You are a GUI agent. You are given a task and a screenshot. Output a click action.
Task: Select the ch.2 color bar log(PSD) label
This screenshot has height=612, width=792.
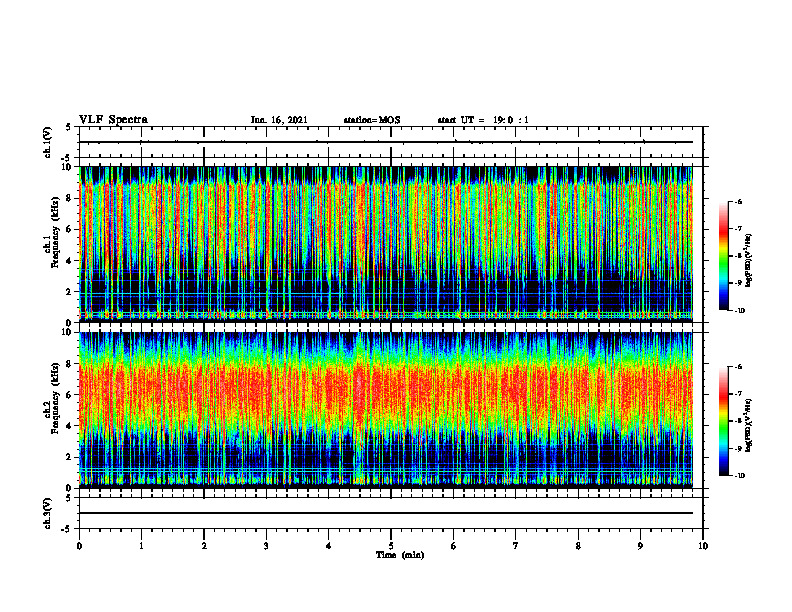749,424
